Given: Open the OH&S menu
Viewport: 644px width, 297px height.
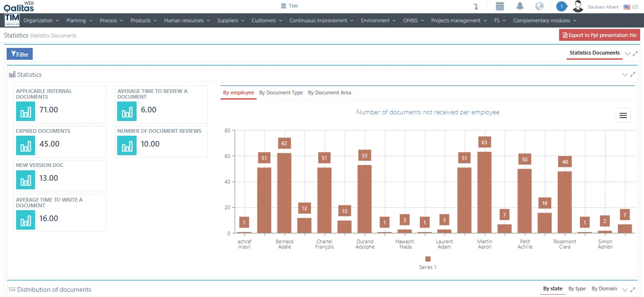Looking at the screenshot, I should point(414,20).
